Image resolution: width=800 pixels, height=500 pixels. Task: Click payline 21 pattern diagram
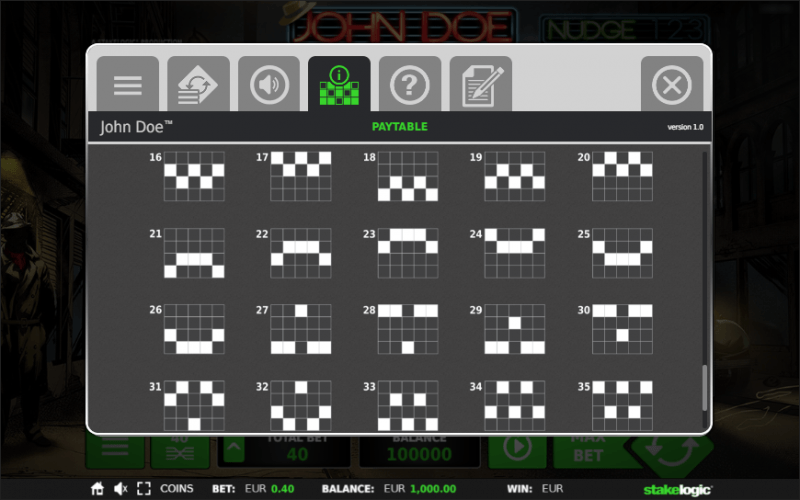[194, 253]
